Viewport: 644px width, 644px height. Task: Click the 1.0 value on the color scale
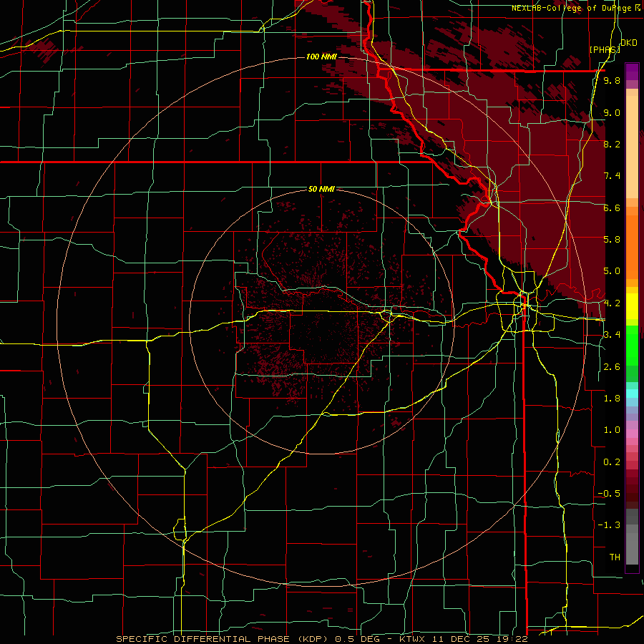tap(612, 430)
